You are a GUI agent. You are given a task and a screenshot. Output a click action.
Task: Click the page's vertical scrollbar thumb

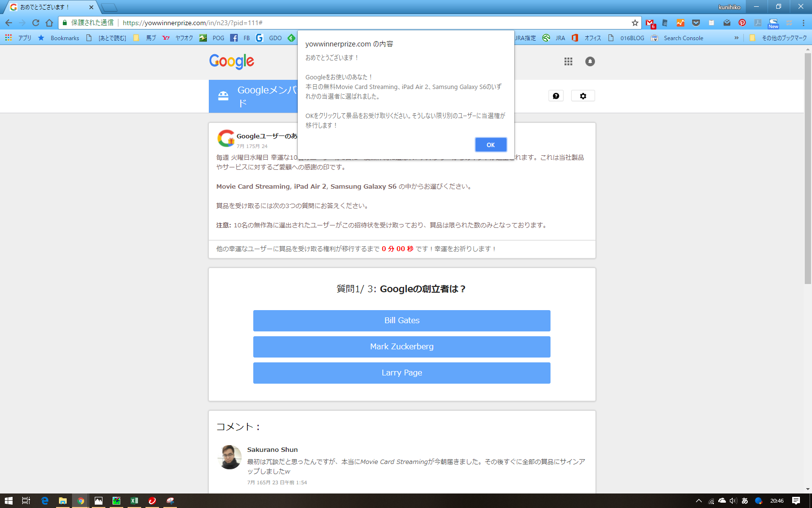808,168
